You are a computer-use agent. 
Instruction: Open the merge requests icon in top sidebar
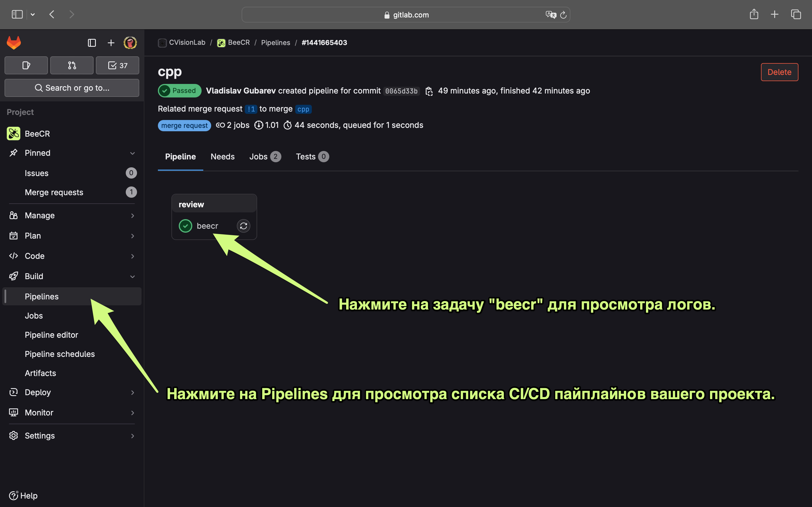point(71,65)
